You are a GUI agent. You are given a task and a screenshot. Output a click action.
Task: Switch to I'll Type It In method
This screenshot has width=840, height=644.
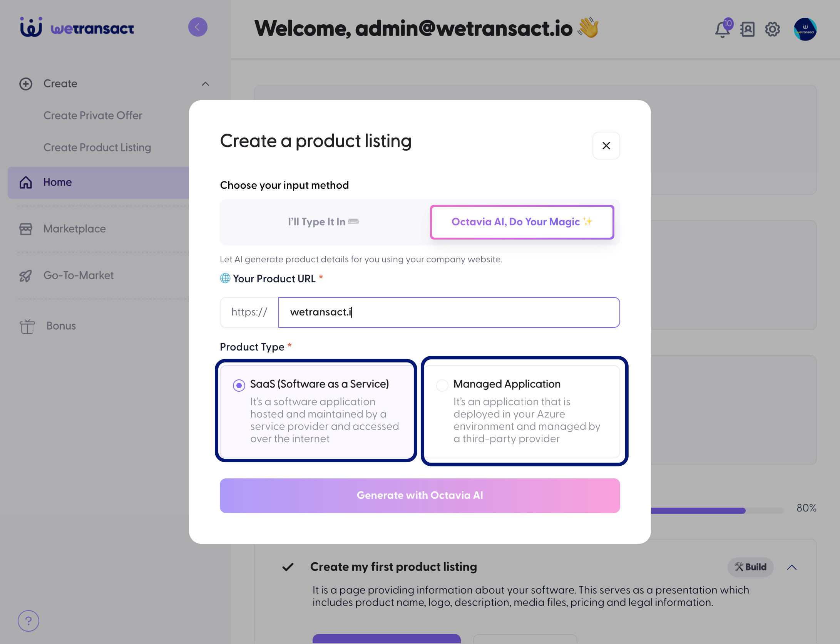click(x=323, y=222)
